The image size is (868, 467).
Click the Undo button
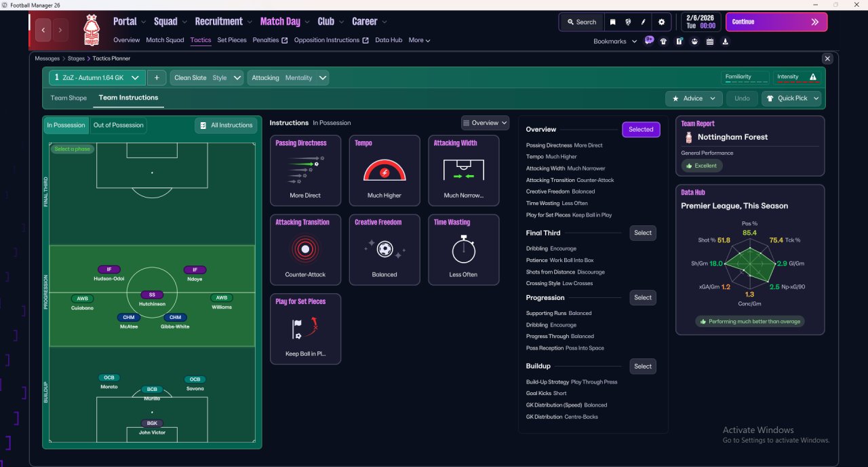[x=742, y=98]
